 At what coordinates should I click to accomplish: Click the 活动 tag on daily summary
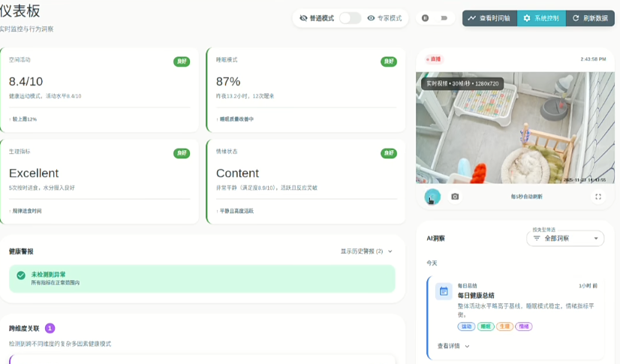click(466, 326)
